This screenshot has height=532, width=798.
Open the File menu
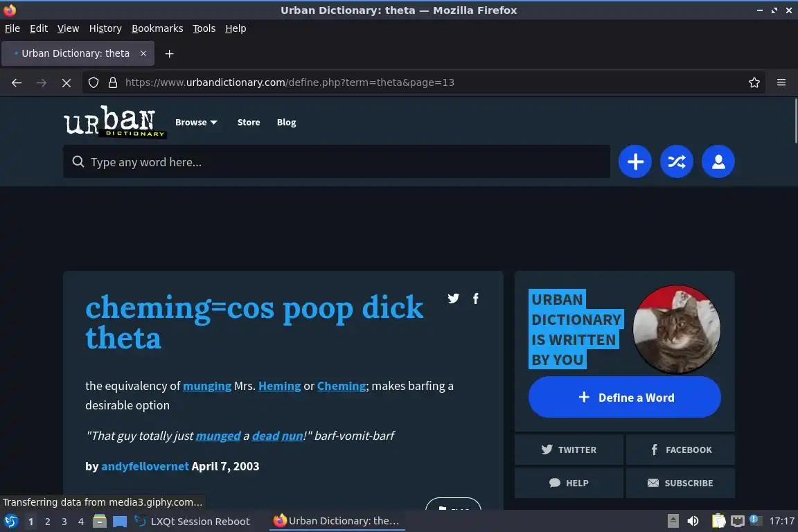pyautogui.click(x=12, y=28)
